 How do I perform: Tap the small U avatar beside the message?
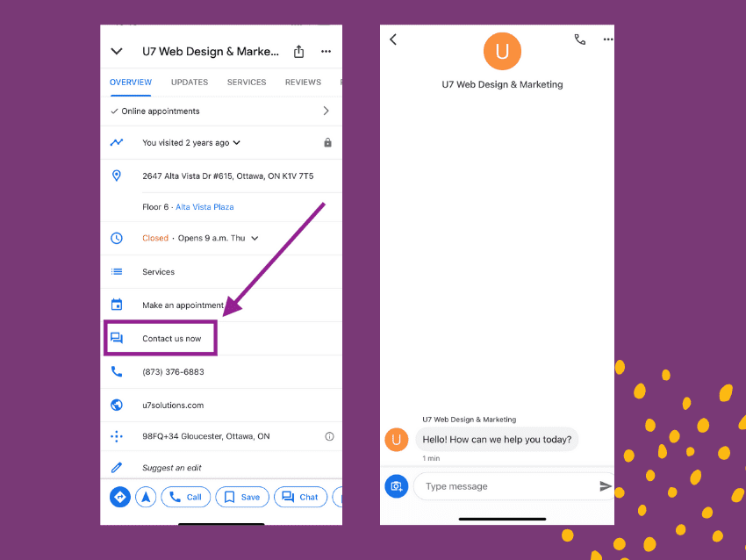click(x=397, y=440)
